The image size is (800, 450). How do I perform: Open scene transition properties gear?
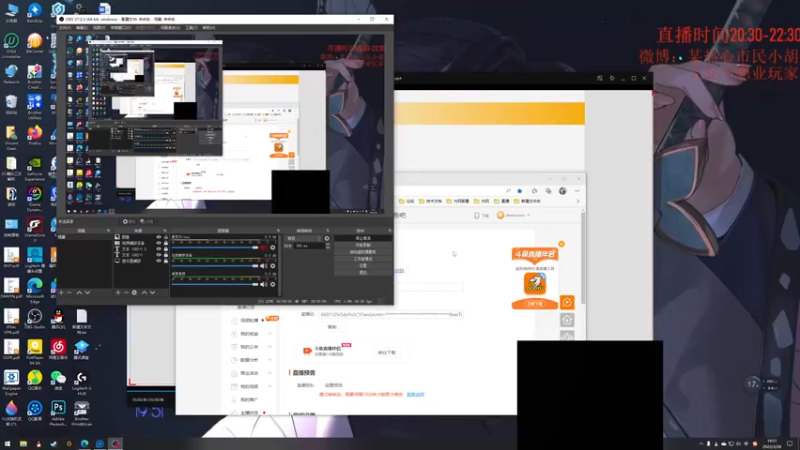pyautogui.click(x=327, y=238)
